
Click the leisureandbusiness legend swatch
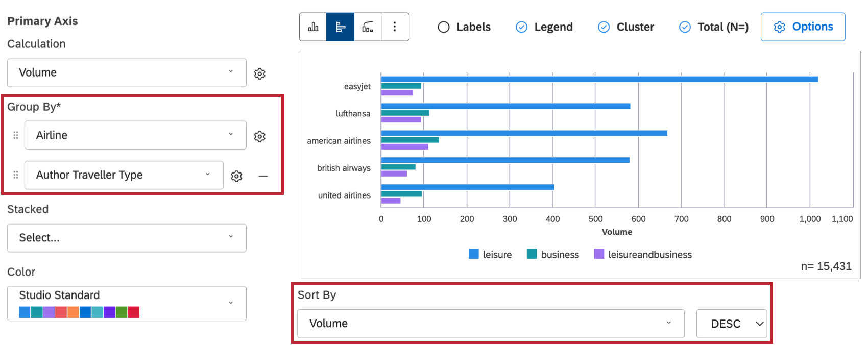(599, 254)
